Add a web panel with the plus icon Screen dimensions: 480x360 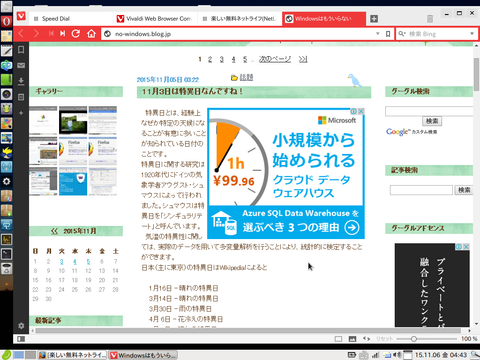[x=21, y=113]
